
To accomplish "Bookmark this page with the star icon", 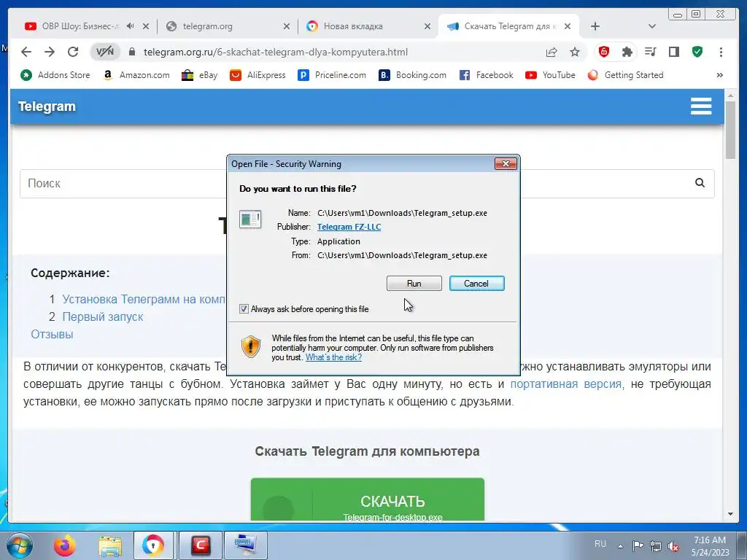I will 575,52.
